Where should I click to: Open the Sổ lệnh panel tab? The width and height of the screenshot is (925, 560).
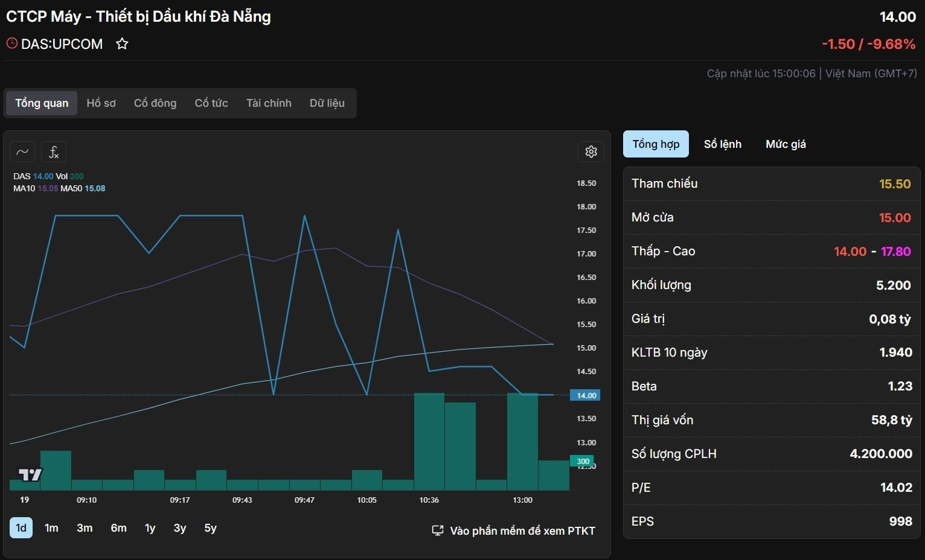[x=723, y=144]
